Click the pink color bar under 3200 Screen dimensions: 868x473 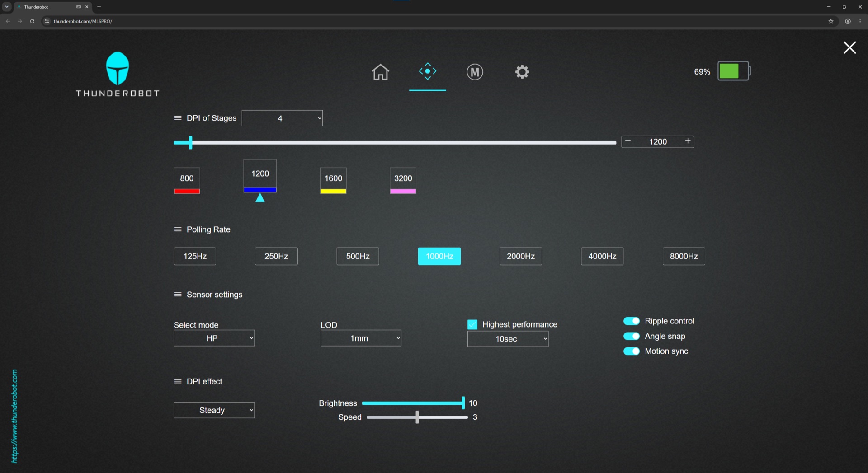[403, 192]
